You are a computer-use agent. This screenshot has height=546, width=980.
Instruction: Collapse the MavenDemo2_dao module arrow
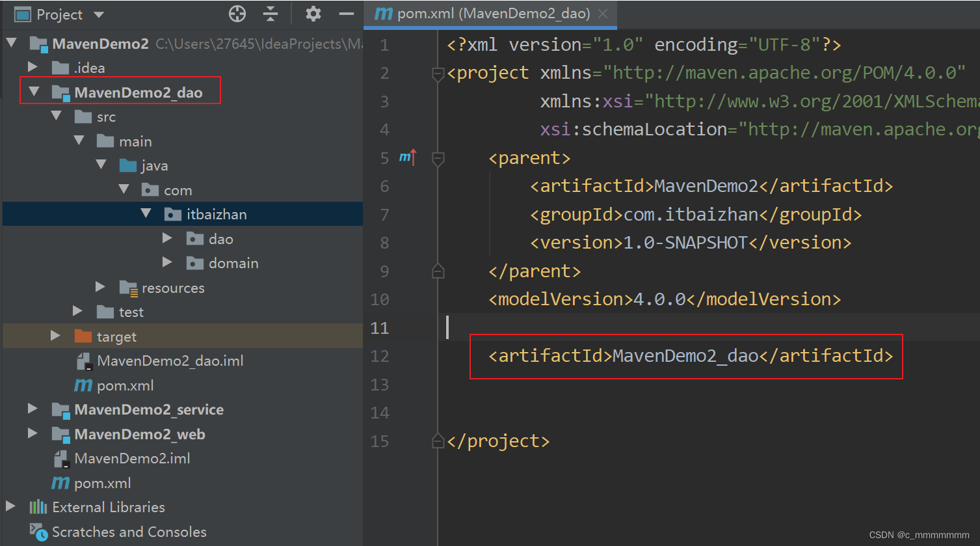tap(34, 91)
